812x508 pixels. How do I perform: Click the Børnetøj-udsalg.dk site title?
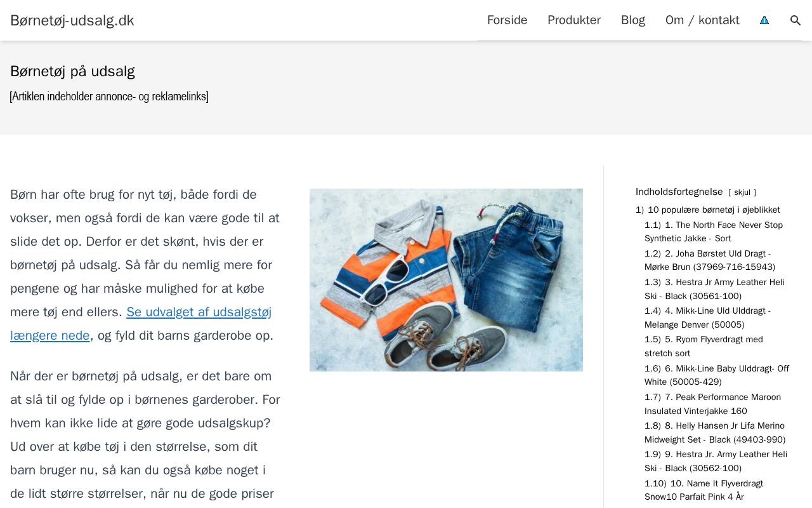pyautogui.click(x=72, y=20)
